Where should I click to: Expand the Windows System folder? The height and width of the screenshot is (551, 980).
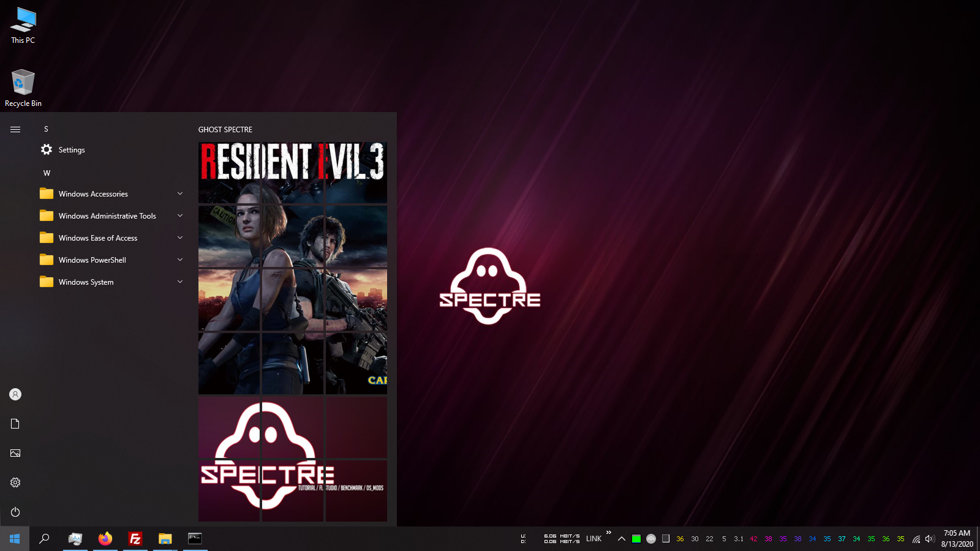(113, 282)
